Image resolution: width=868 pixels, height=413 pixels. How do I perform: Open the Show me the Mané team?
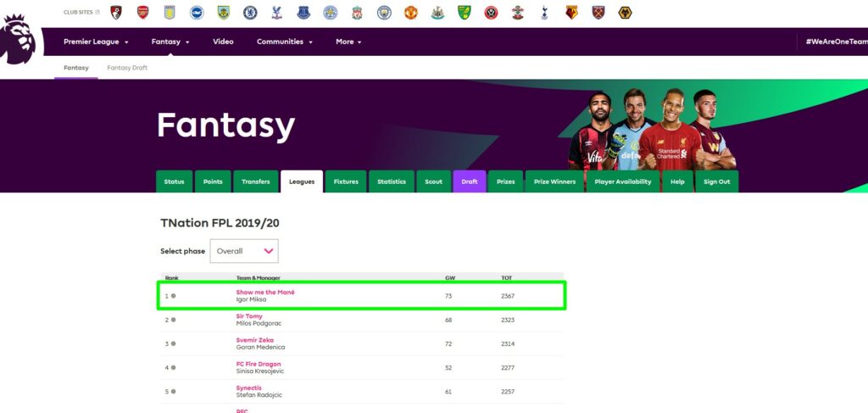point(265,292)
